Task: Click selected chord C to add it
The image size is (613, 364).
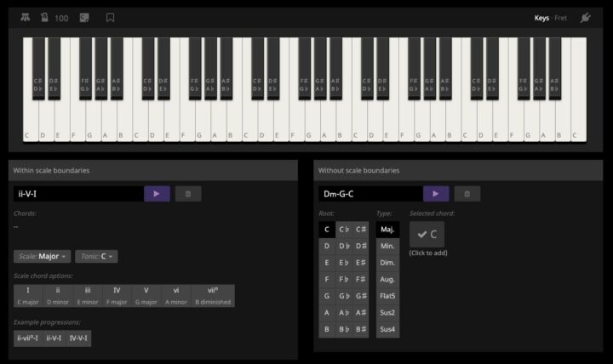Action: coord(427,235)
